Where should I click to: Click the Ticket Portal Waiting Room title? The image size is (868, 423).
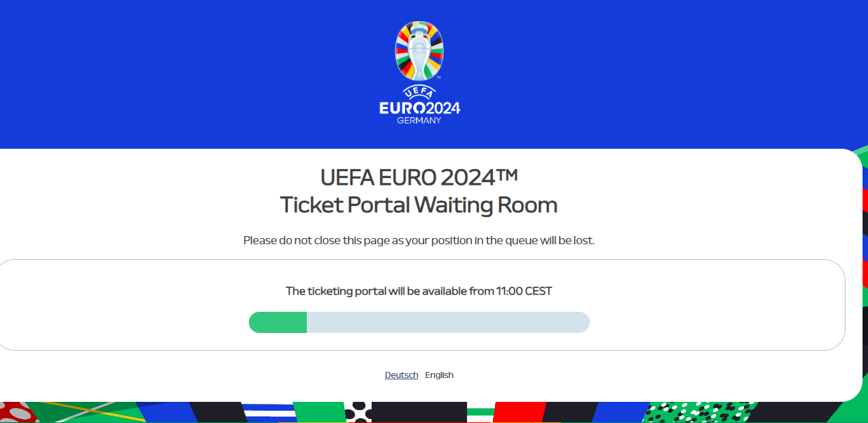[419, 205]
